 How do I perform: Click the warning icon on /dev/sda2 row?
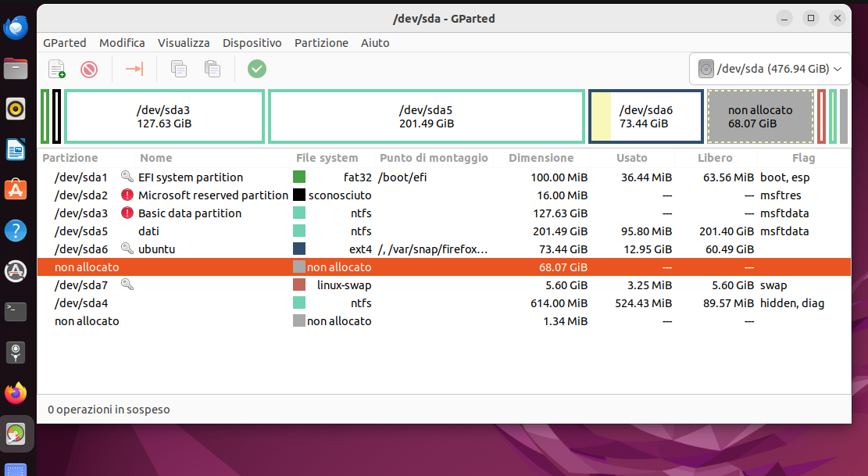tap(127, 195)
